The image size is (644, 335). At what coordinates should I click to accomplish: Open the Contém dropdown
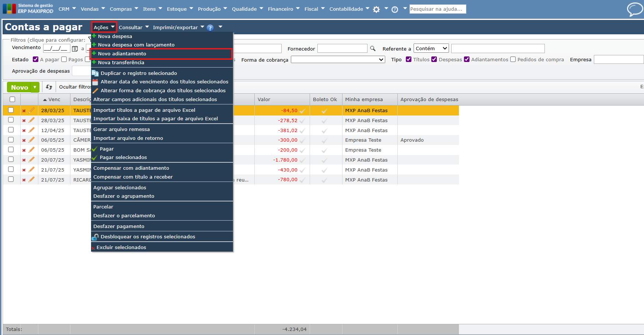pos(431,48)
